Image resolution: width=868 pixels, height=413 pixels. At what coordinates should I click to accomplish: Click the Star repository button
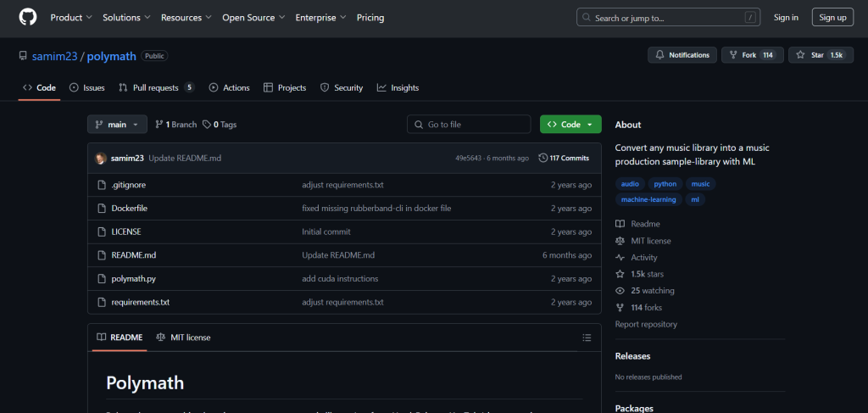821,55
